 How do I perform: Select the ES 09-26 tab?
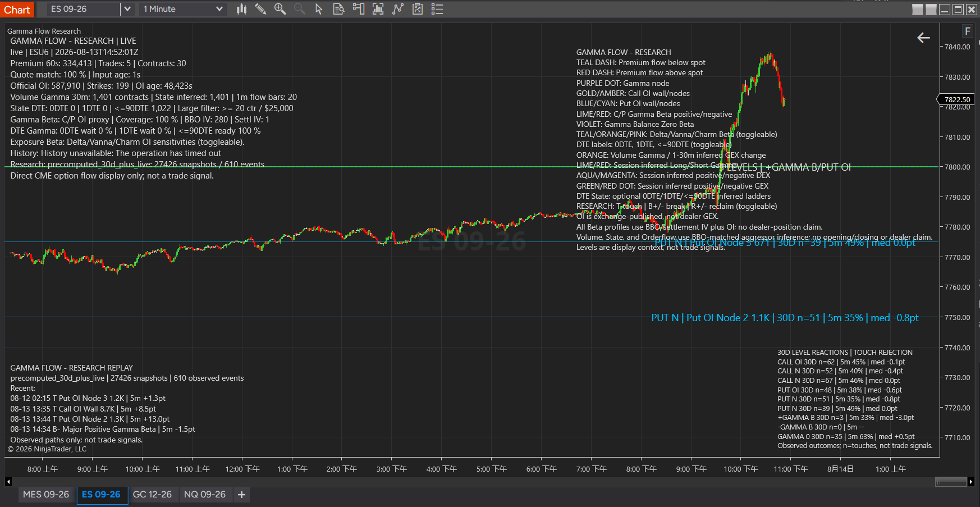[x=101, y=495]
